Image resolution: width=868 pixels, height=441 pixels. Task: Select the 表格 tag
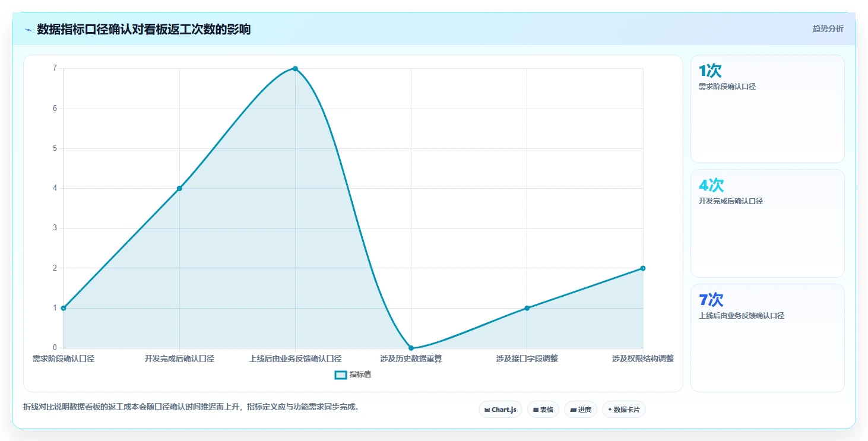pos(543,410)
